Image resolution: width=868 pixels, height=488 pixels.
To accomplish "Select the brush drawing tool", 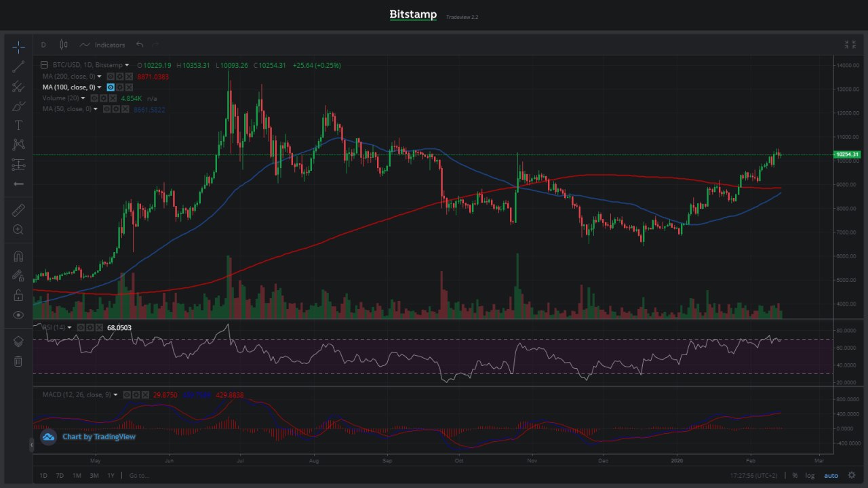I will point(18,106).
